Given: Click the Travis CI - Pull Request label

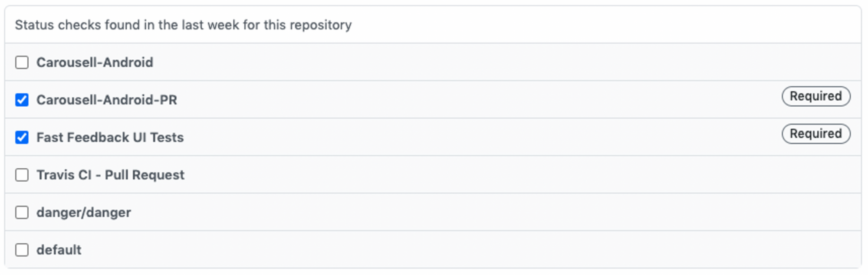Looking at the screenshot, I should (111, 175).
